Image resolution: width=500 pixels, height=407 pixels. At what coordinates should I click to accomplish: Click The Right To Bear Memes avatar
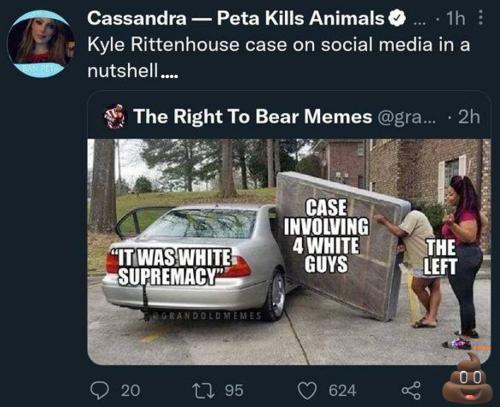pyautogui.click(x=115, y=116)
